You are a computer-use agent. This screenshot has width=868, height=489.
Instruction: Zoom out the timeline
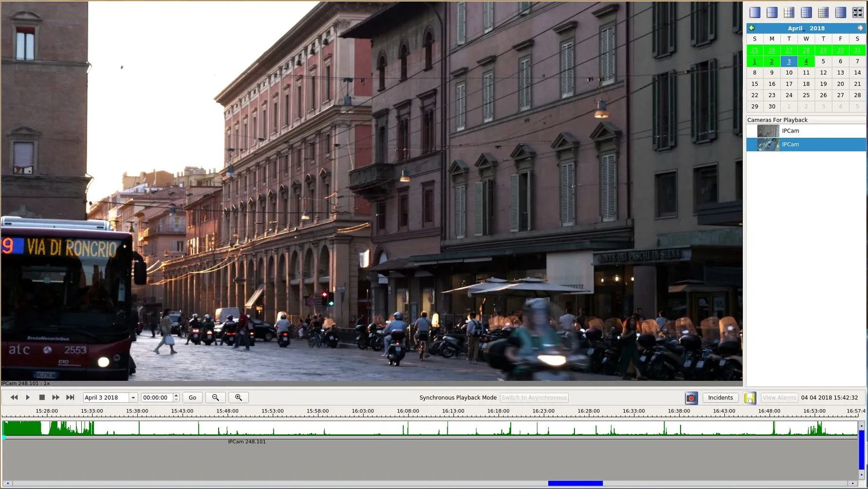215,397
